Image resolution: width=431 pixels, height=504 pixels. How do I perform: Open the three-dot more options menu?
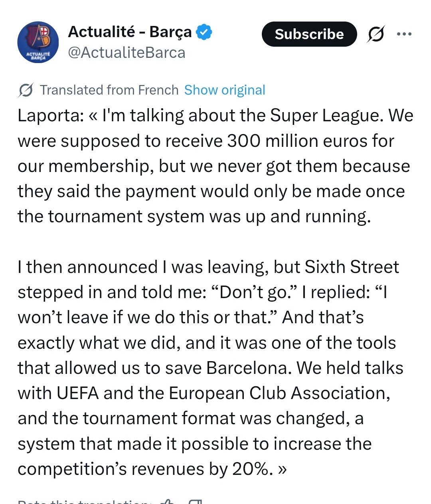[404, 34]
